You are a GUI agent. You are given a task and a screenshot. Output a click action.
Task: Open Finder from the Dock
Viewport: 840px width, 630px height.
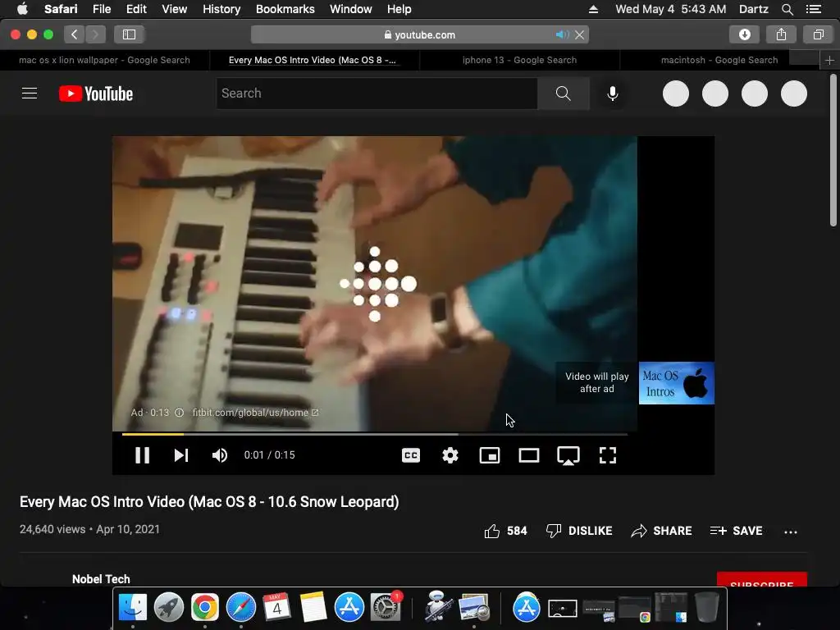pos(132,608)
